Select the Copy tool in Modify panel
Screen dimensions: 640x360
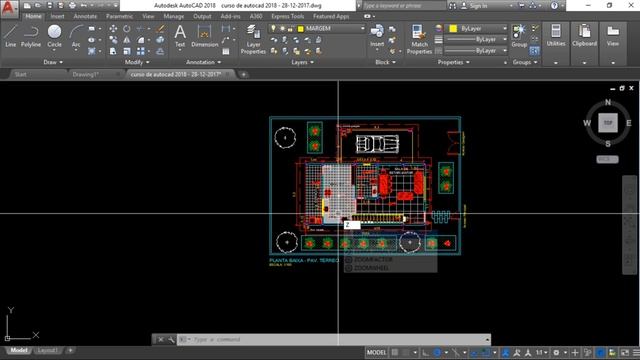coord(113,40)
